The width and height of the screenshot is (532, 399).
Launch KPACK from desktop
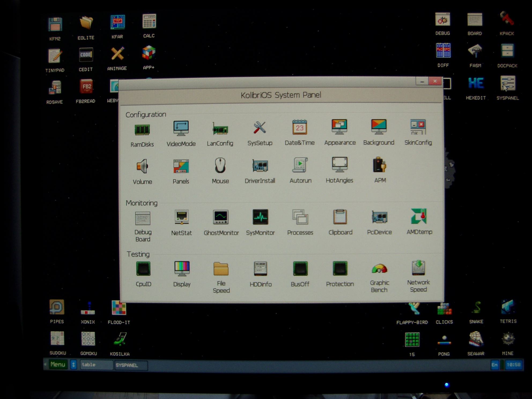(x=507, y=19)
